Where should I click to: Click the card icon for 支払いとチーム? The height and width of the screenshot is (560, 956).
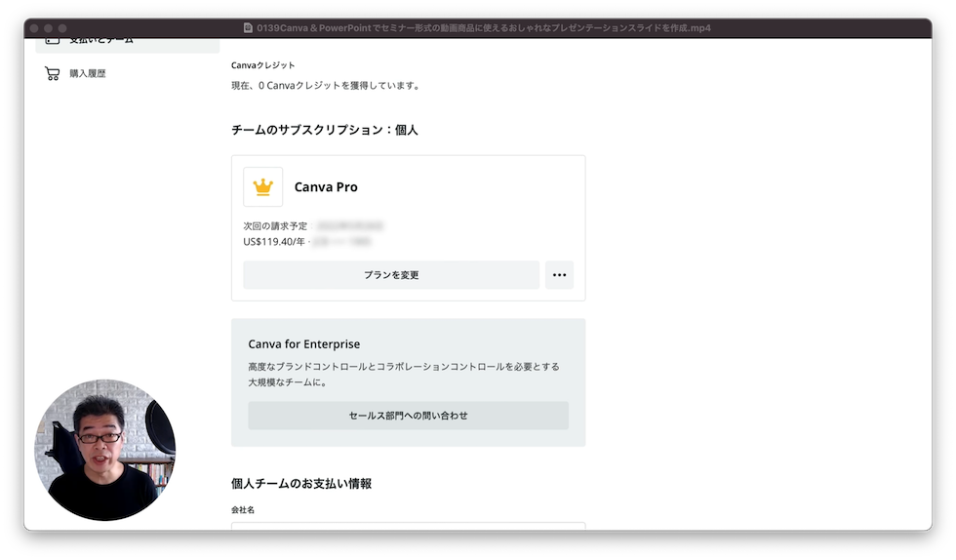click(x=52, y=42)
